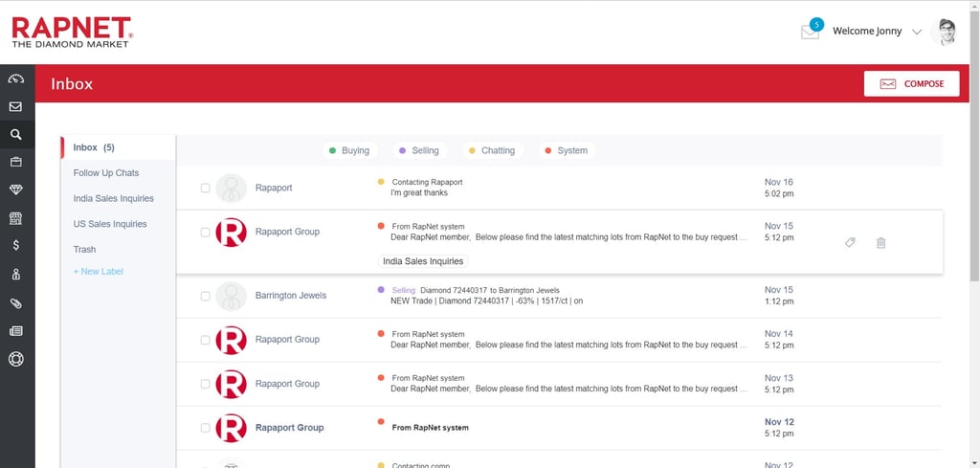Image resolution: width=980 pixels, height=468 pixels.
Task: Filter messages by System category
Action: pos(566,150)
